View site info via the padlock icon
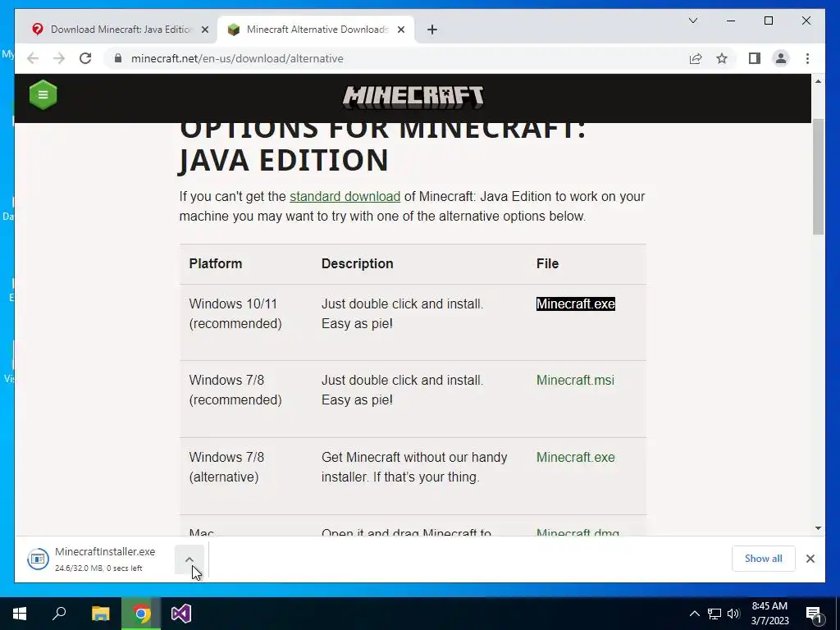Image resolution: width=840 pixels, height=630 pixels. point(118,58)
